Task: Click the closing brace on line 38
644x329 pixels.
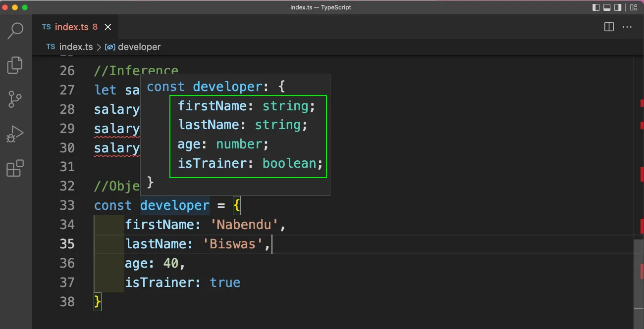Action: tap(98, 301)
